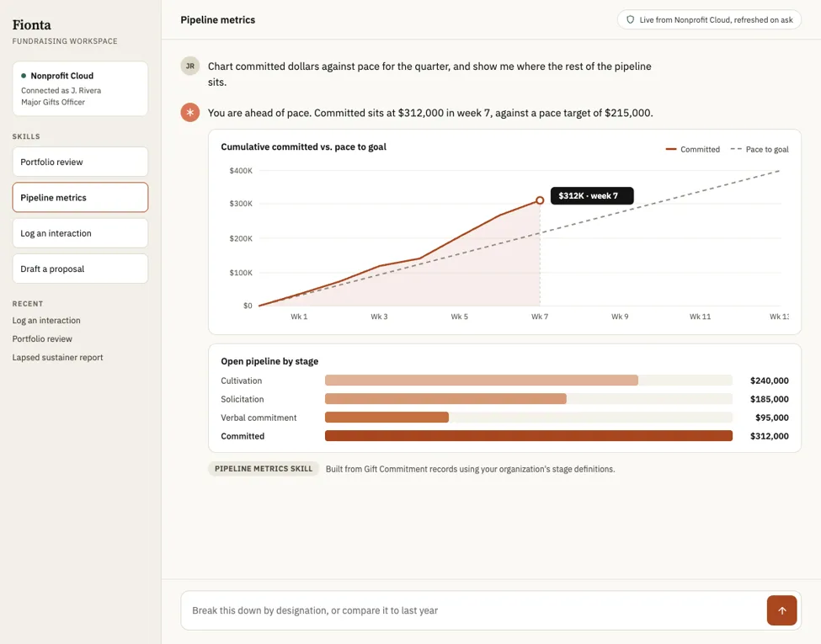Open the Draft a proposal skill
This screenshot has height=644, width=821.
point(80,269)
